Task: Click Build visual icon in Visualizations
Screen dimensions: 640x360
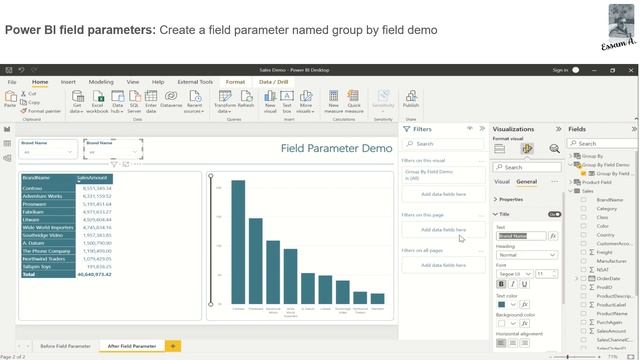Action: pos(500,149)
